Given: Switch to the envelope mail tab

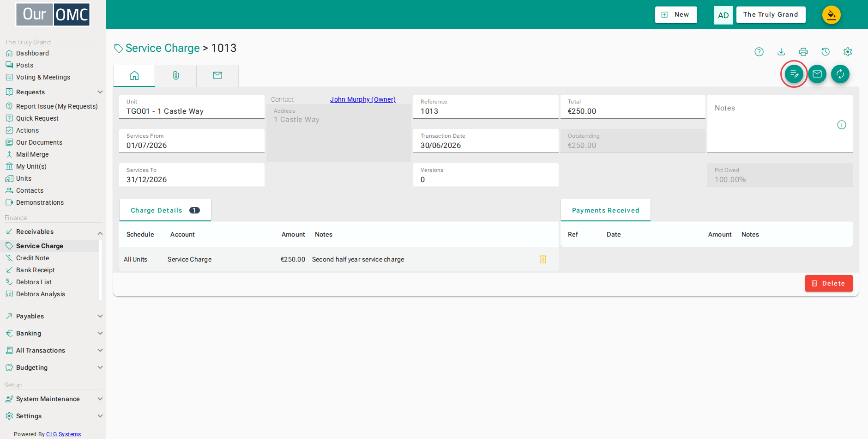Looking at the screenshot, I should 217,75.
